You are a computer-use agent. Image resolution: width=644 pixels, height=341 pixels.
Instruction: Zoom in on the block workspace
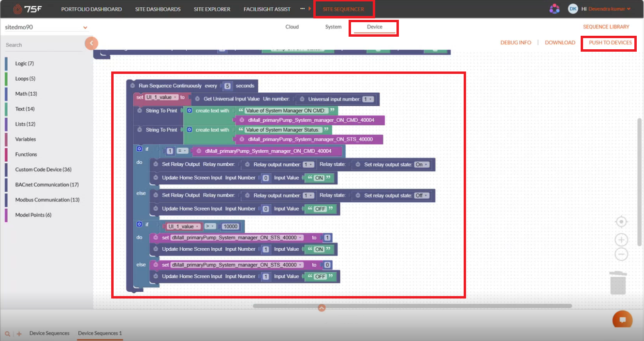point(621,240)
